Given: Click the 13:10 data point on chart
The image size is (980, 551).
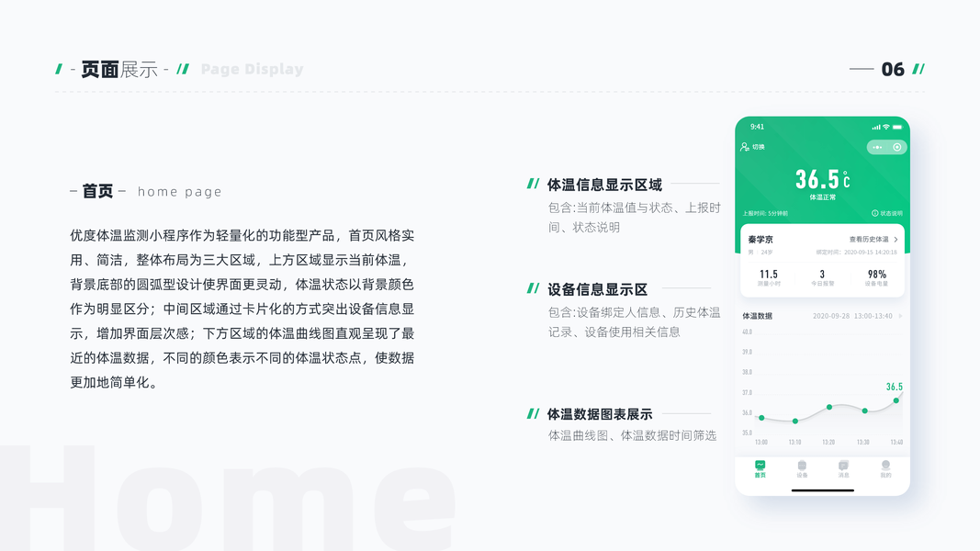Looking at the screenshot, I should coord(795,422).
